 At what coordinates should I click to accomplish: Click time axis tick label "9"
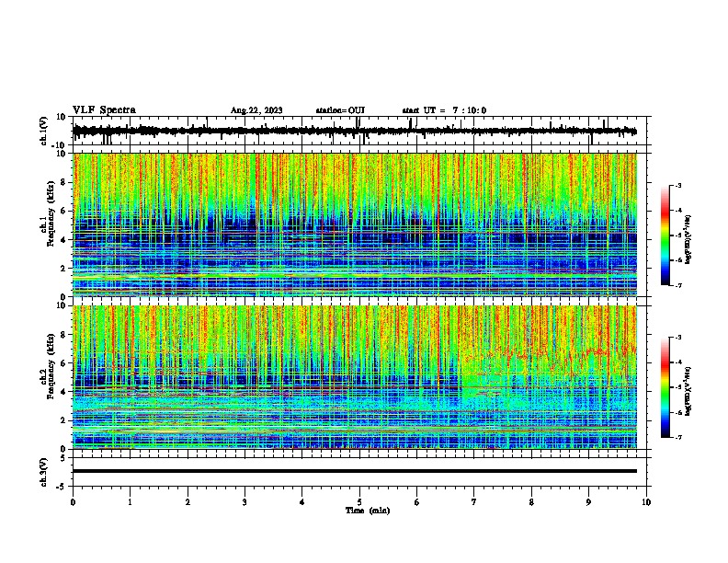[x=588, y=502]
